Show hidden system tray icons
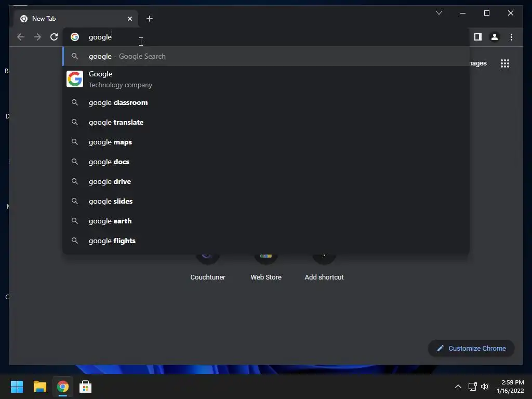Image resolution: width=532 pixels, height=399 pixels. (458, 387)
